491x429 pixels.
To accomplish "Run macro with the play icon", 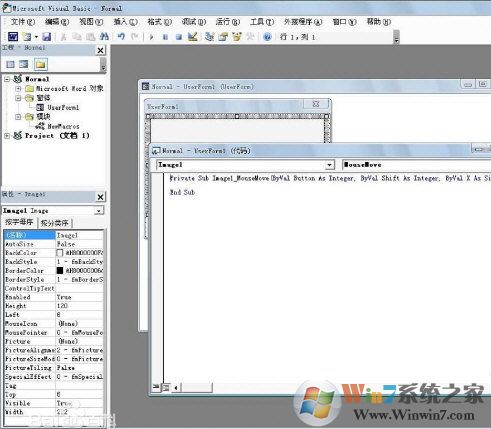I will pos(151,37).
